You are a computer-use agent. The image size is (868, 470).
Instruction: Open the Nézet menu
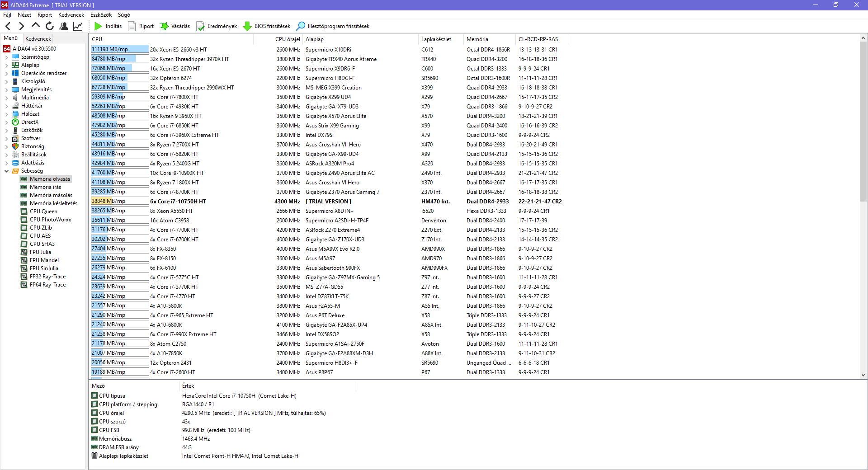[24, 15]
